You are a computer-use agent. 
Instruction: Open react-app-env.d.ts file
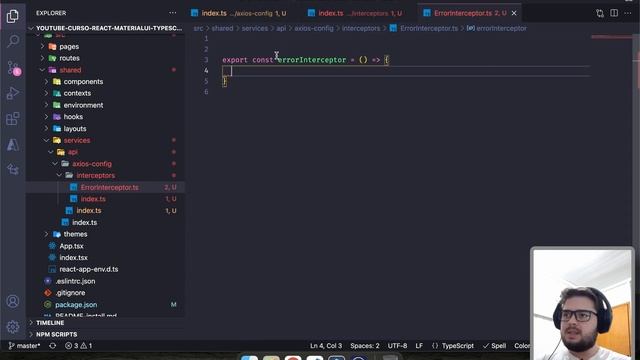pyautogui.click(x=106, y=269)
